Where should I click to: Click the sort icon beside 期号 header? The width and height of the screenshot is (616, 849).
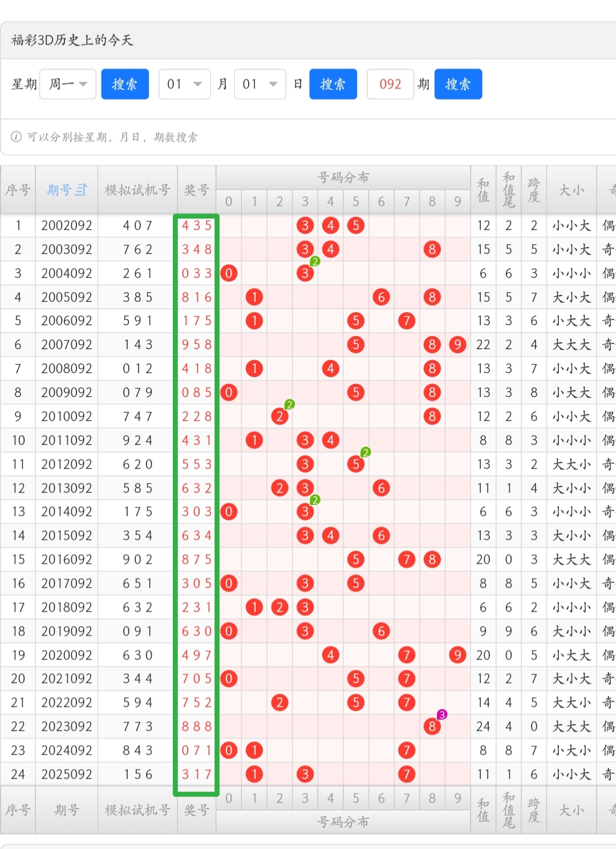point(82,190)
